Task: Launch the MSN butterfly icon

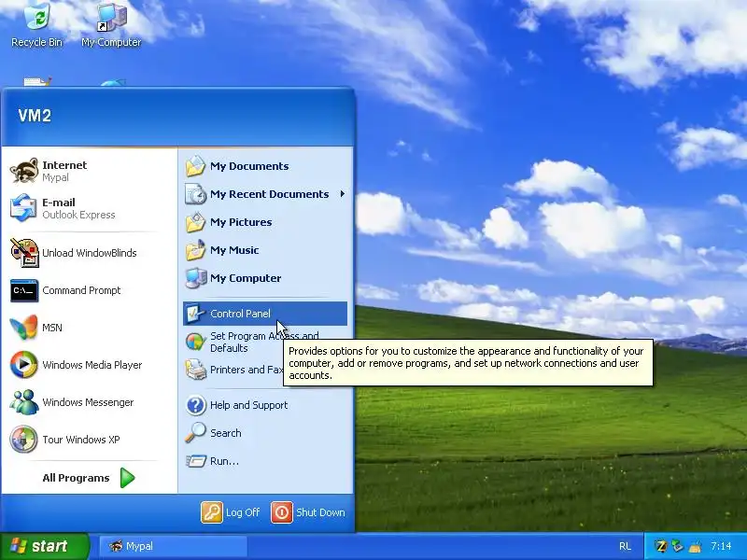Action: (24, 328)
